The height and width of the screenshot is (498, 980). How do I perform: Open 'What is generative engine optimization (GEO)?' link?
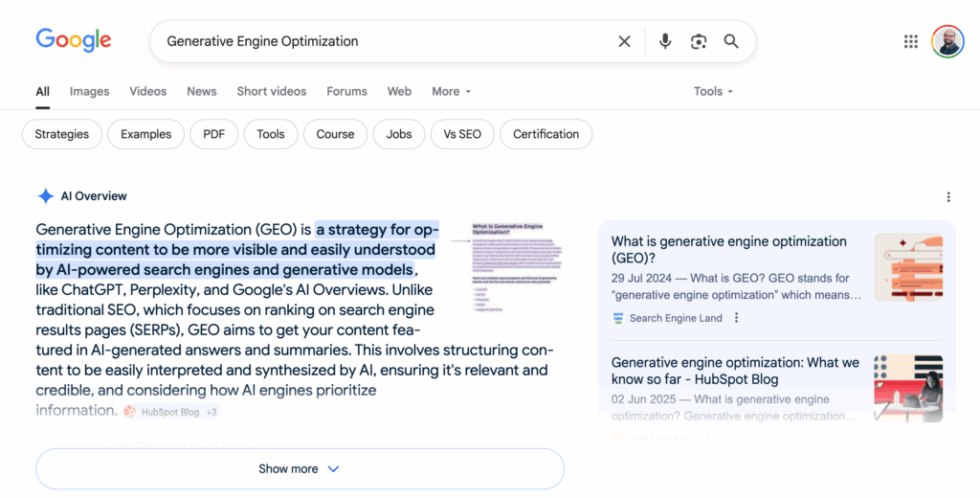pos(728,250)
